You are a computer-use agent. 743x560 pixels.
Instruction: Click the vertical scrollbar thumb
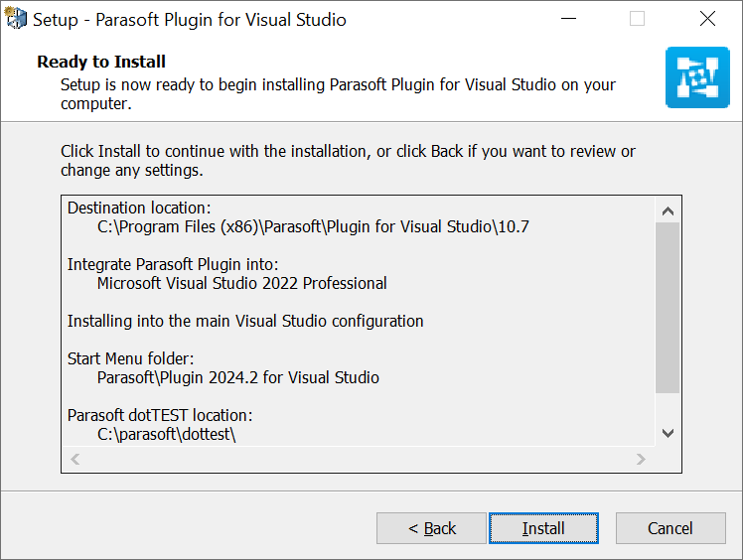(668, 308)
